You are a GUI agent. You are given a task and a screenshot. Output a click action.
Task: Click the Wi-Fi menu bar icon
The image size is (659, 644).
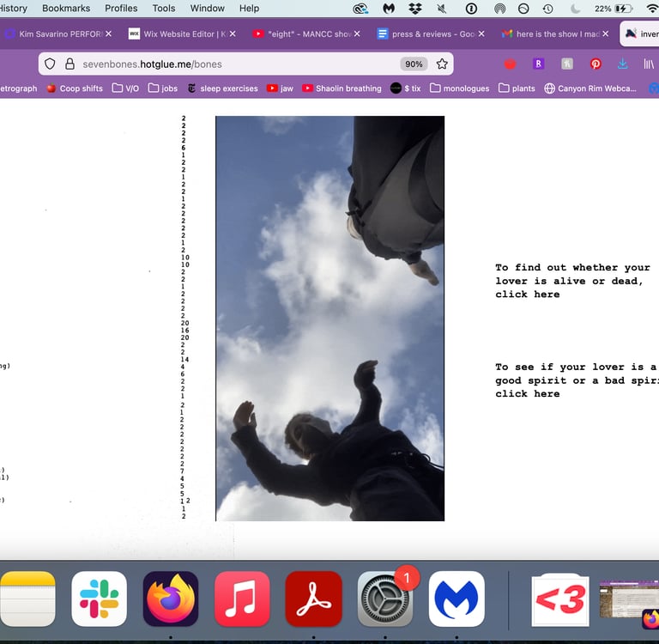652,9
